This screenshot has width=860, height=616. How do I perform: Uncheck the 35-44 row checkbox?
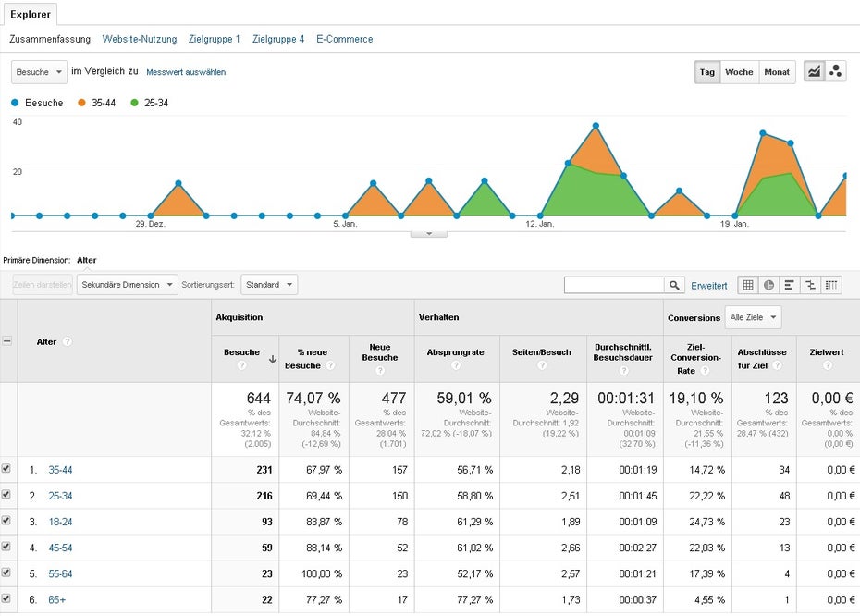(x=6, y=468)
